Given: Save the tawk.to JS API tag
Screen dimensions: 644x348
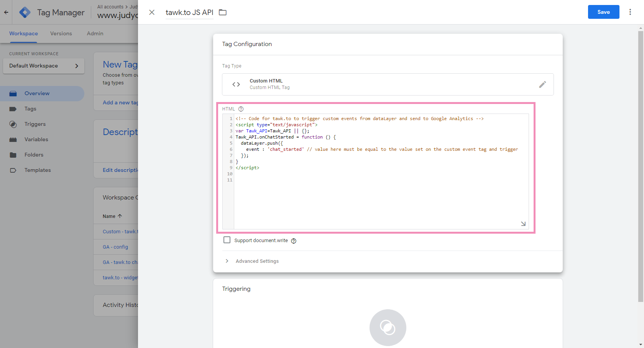Looking at the screenshot, I should (x=603, y=12).
